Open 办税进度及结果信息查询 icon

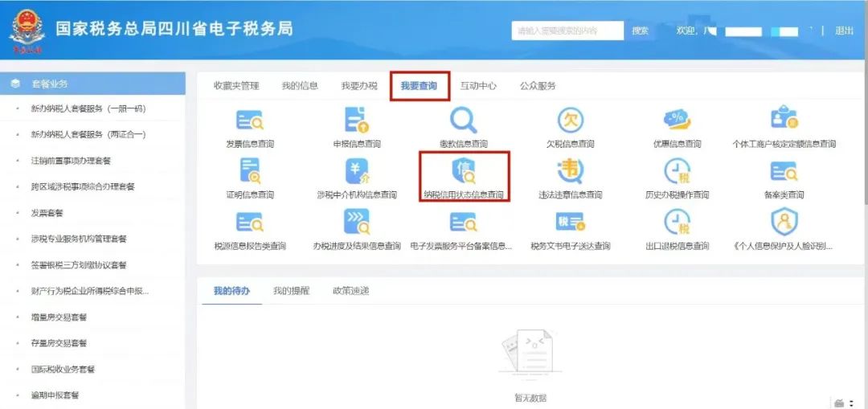[357, 222]
